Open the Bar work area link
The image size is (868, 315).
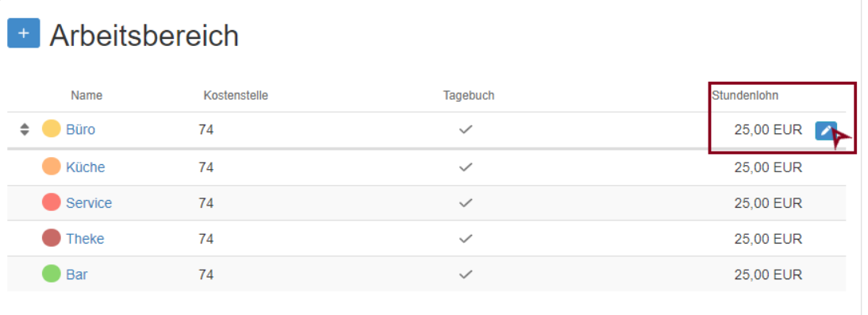77,274
